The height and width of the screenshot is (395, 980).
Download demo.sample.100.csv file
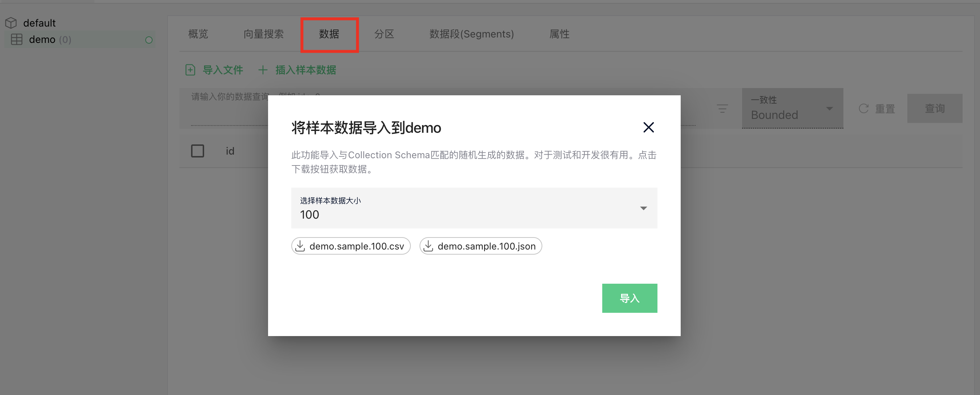pos(351,246)
